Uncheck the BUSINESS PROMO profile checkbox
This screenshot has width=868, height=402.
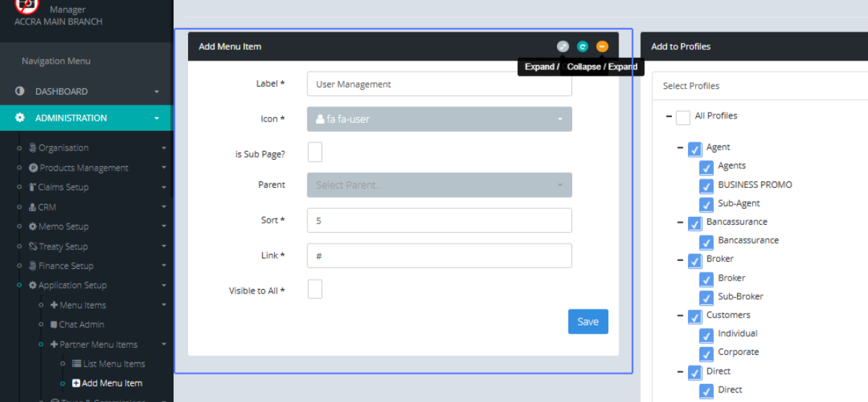click(706, 186)
